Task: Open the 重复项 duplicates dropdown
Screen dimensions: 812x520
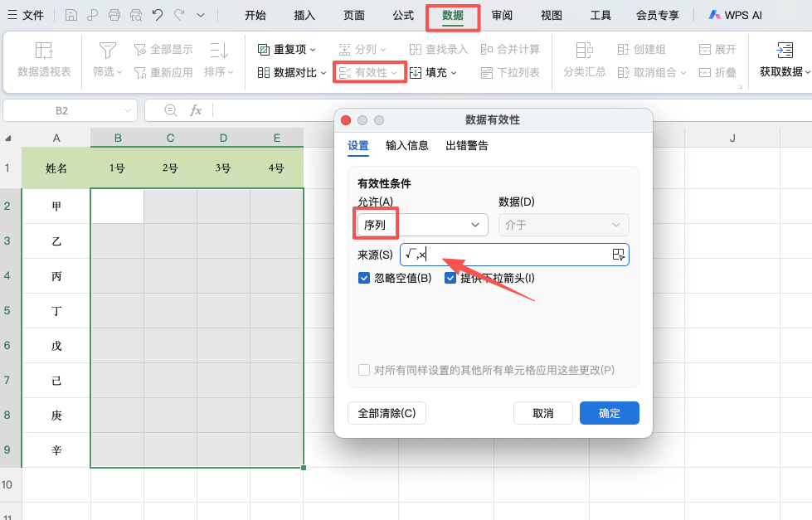Action: pyautogui.click(x=286, y=49)
